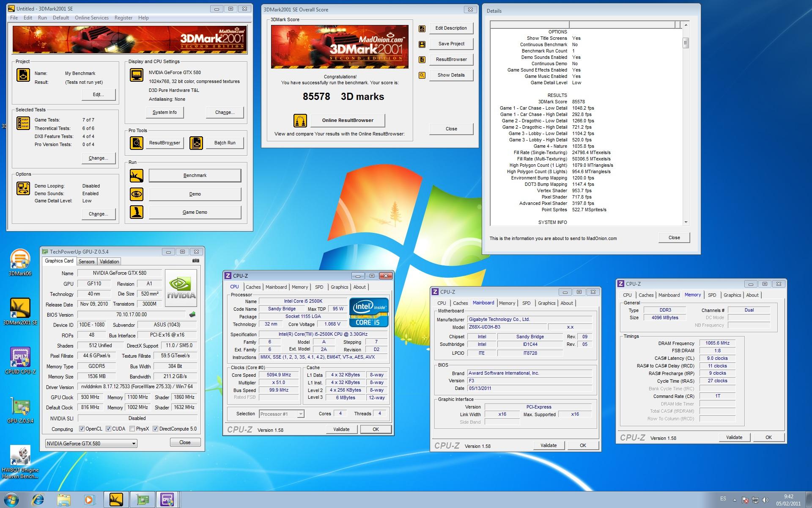Open the Online Services menu
This screenshot has height=508, width=812.
92,18
